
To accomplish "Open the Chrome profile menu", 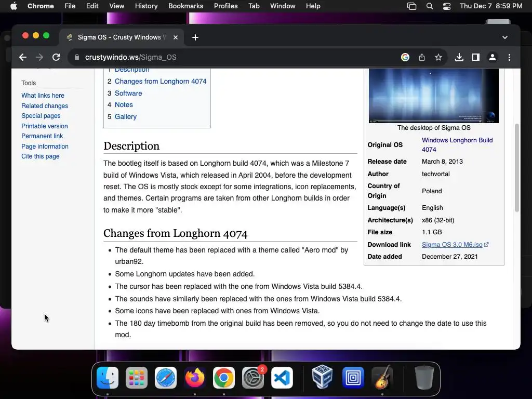I will coord(493,57).
